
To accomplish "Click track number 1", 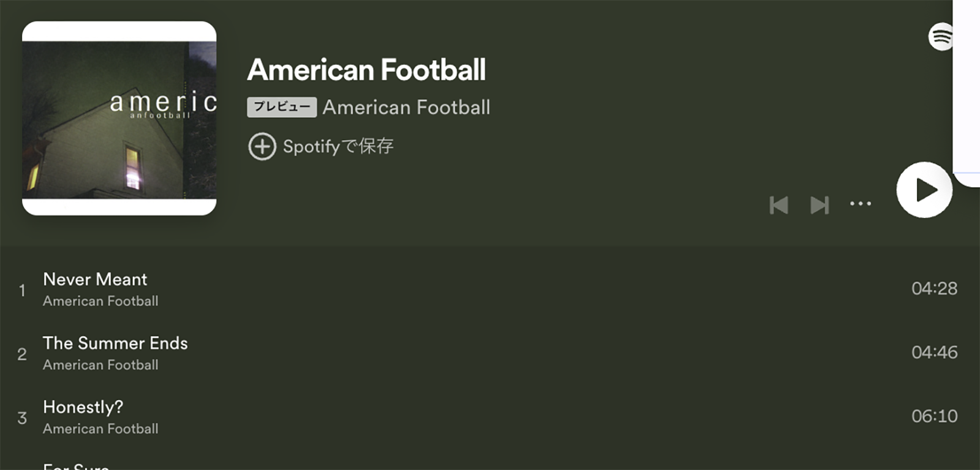I will pos(22,290).
